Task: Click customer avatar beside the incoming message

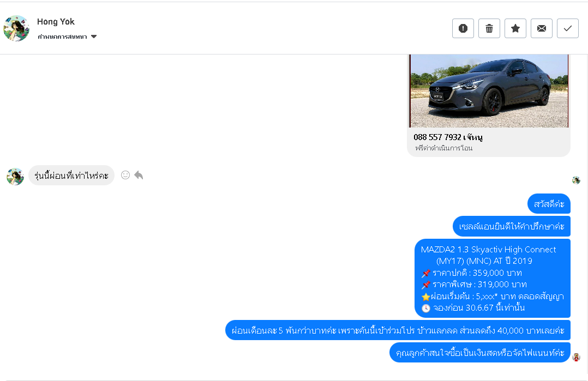Action: click(x=15, y=177)
